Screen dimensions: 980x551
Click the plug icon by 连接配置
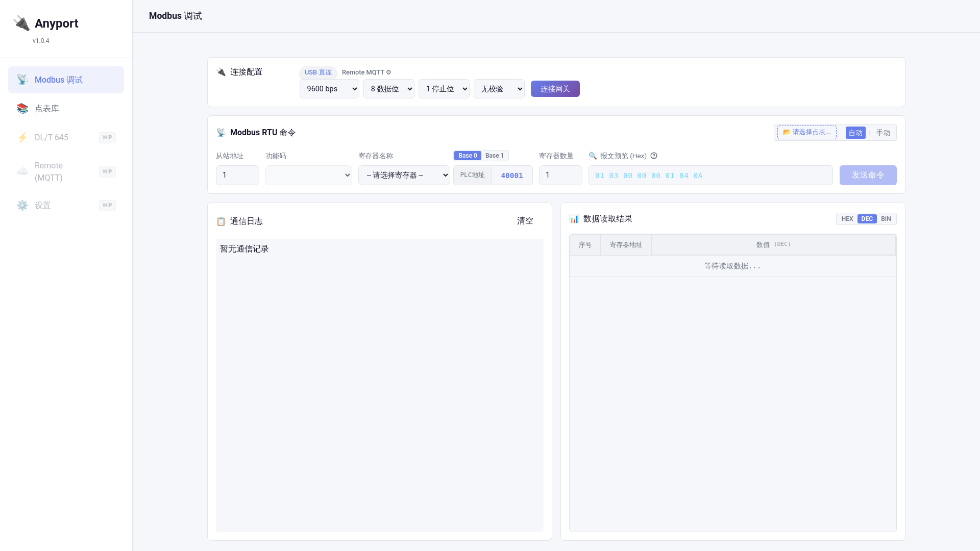(221, 72)
